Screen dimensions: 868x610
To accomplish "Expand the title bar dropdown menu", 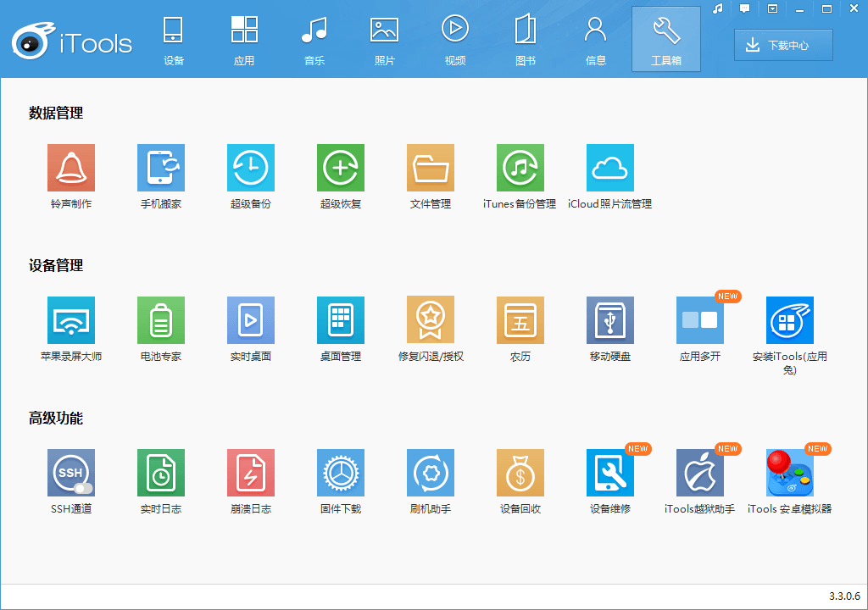I will point(772,8).
